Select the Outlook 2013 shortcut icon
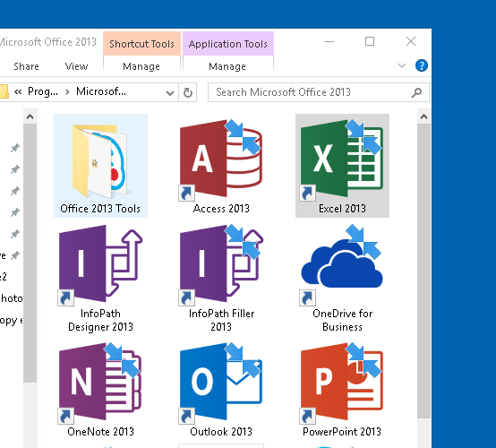The image size is (496, 448). pyautogui.click(x=221, y=383)
